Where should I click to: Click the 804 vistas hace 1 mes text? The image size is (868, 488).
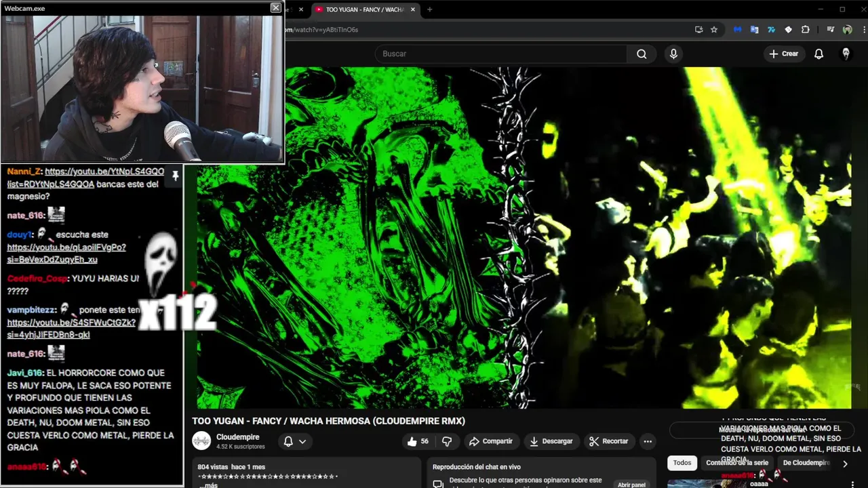tap(231, 467)
